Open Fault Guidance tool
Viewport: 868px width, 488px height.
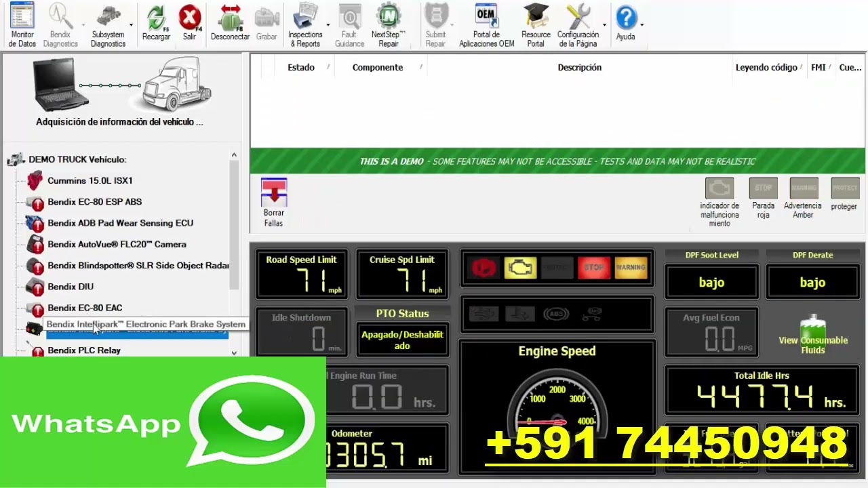(349, 25)
